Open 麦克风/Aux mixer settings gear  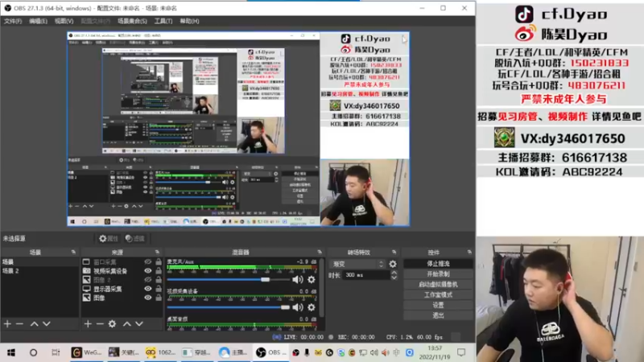click(312, 279)
